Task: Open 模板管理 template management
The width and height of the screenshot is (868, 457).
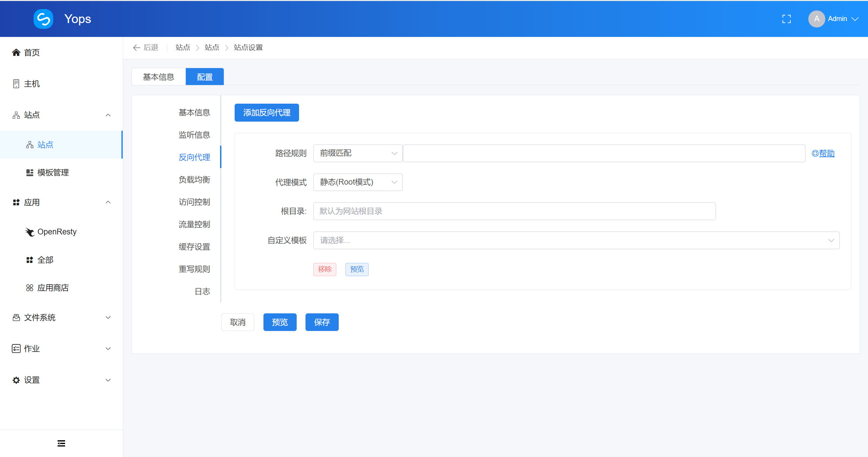Action: [53, 172]
